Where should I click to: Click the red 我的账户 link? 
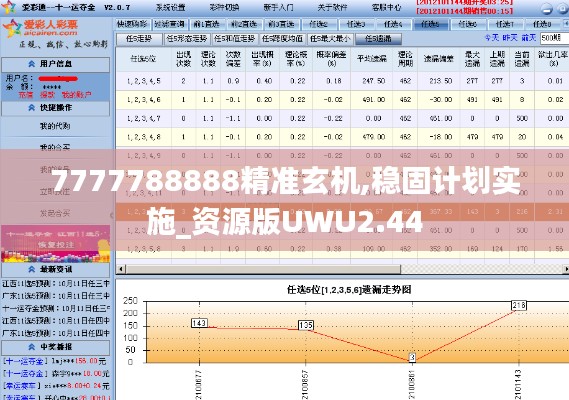point(77,95)
